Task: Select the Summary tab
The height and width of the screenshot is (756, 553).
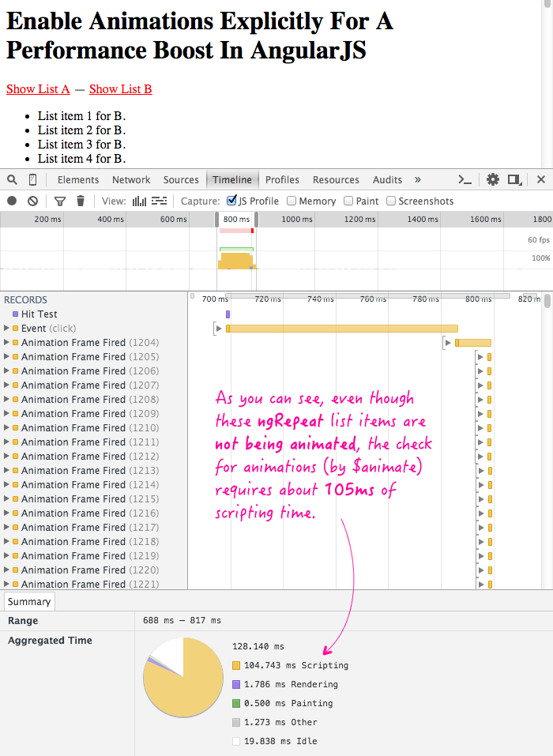Action: [x=29, y=602]
